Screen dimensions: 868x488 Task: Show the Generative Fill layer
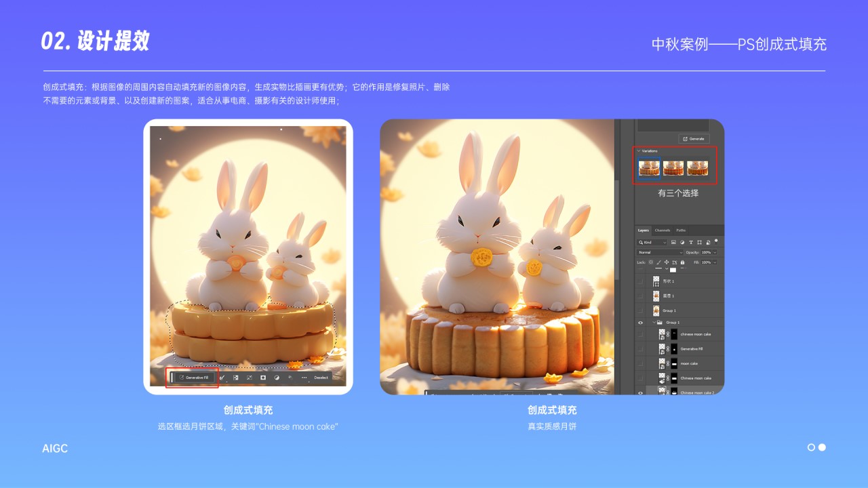639,348
